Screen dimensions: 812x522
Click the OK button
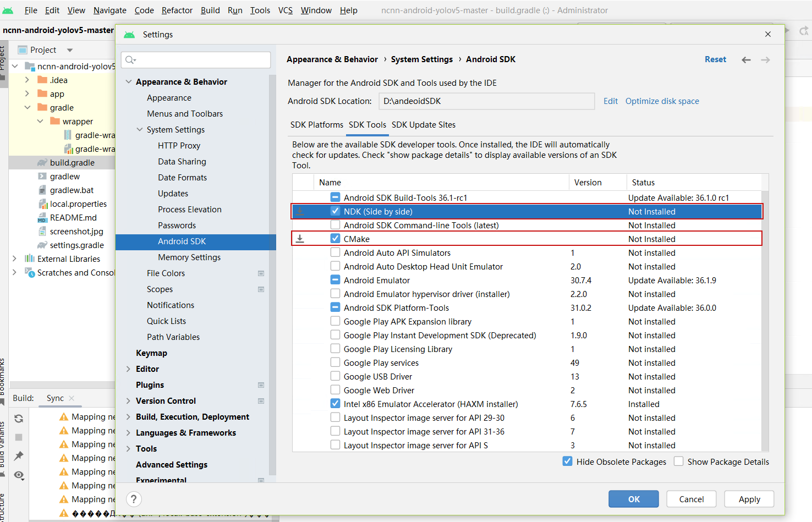pyautogui.click(x=634, y=499)
